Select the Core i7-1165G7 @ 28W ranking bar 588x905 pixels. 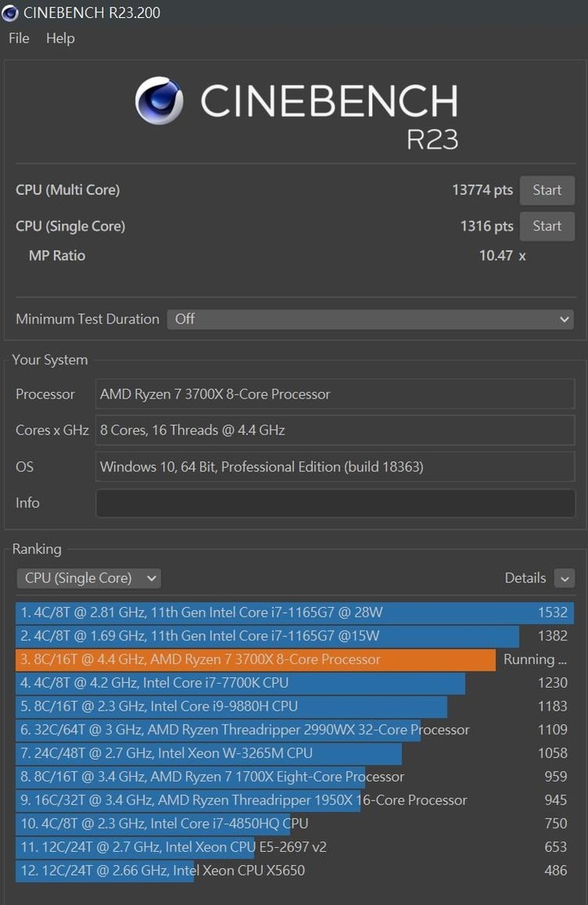click(295, 613)
